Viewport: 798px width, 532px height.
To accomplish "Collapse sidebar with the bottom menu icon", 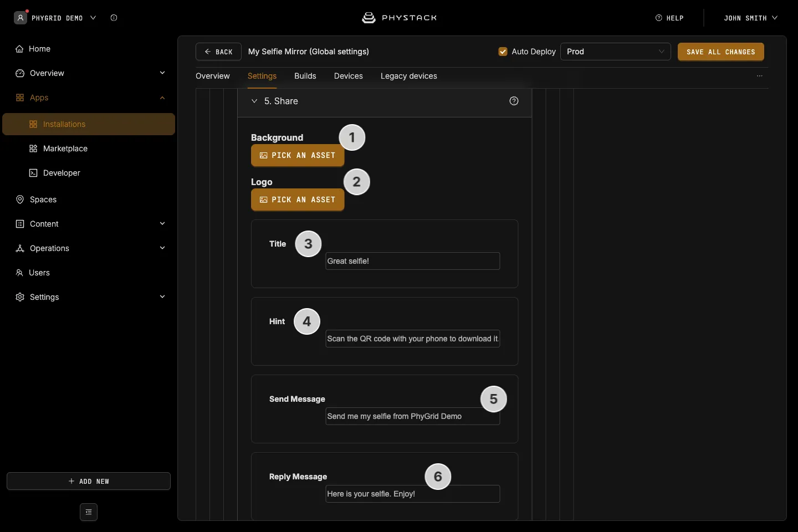I will coord(89,512).
